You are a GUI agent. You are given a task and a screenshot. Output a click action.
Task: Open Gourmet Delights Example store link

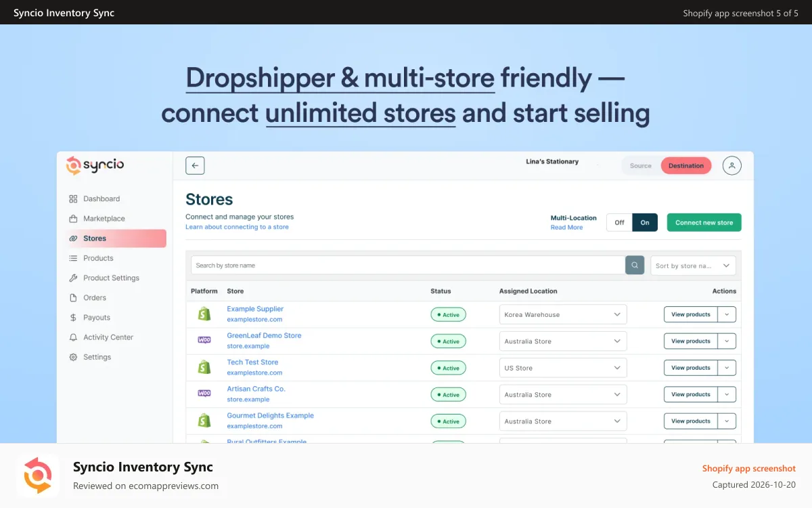point(270,415)
